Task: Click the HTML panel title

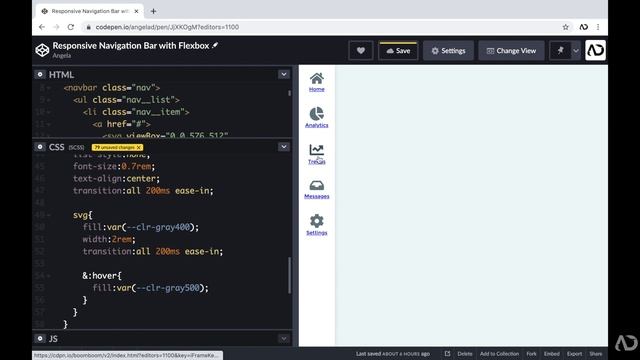Action: point(61,75)
